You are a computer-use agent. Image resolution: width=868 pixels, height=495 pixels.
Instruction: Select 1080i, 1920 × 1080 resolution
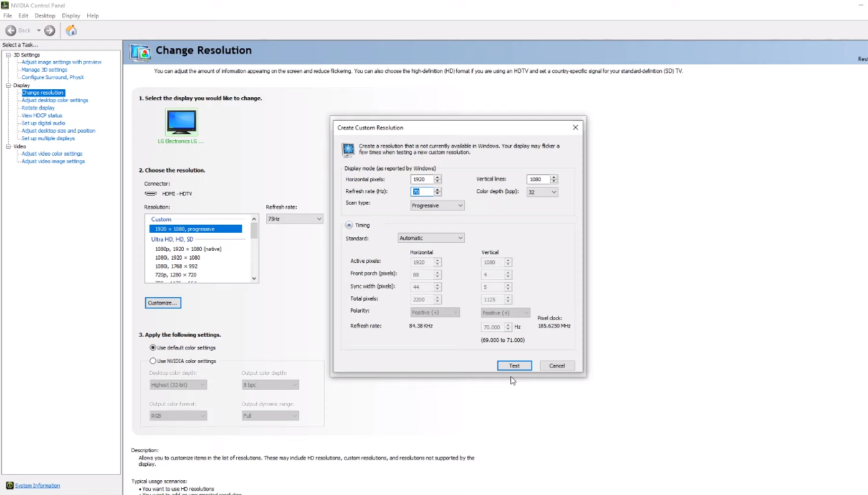(x=177, y=258)
